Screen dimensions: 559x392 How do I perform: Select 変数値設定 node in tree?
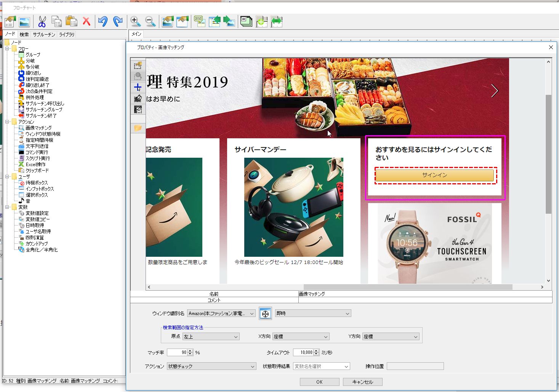coord(37,213)
